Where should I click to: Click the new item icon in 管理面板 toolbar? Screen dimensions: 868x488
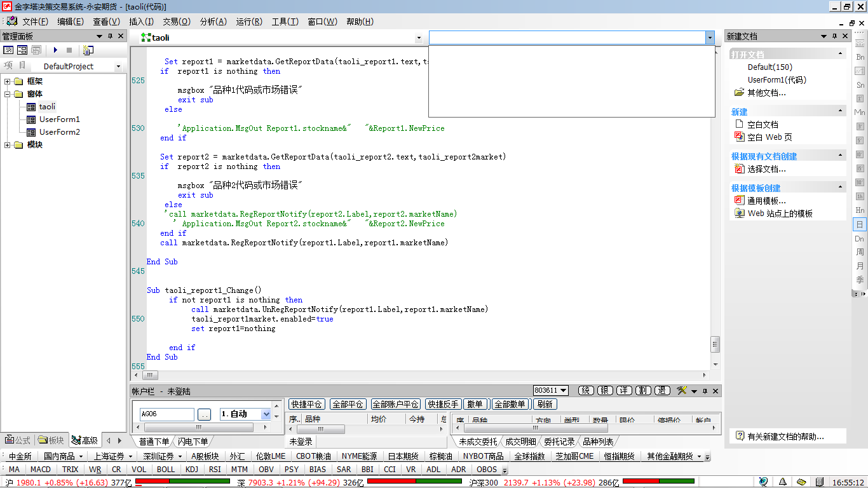click(x=88, y=50)
